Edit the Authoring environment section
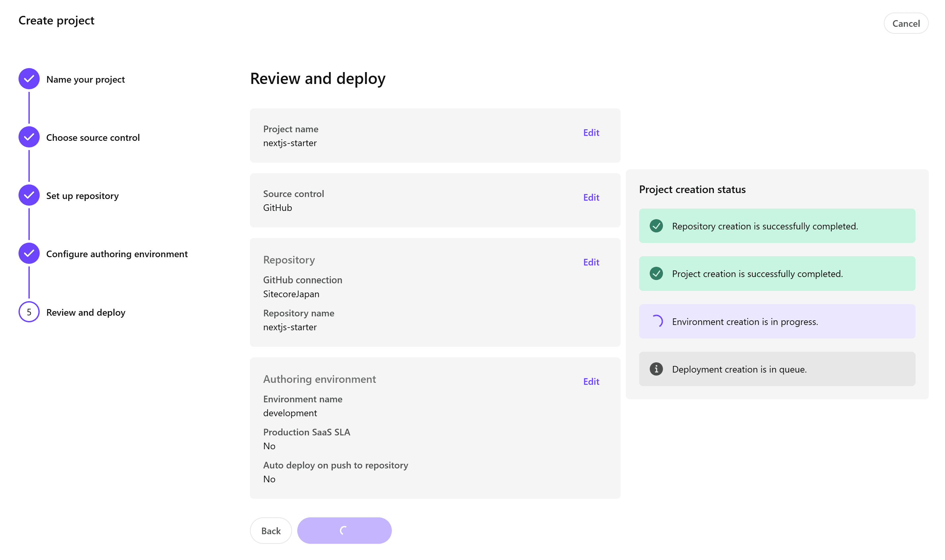Viewport: 945px width, 560px height. [591, 381]
